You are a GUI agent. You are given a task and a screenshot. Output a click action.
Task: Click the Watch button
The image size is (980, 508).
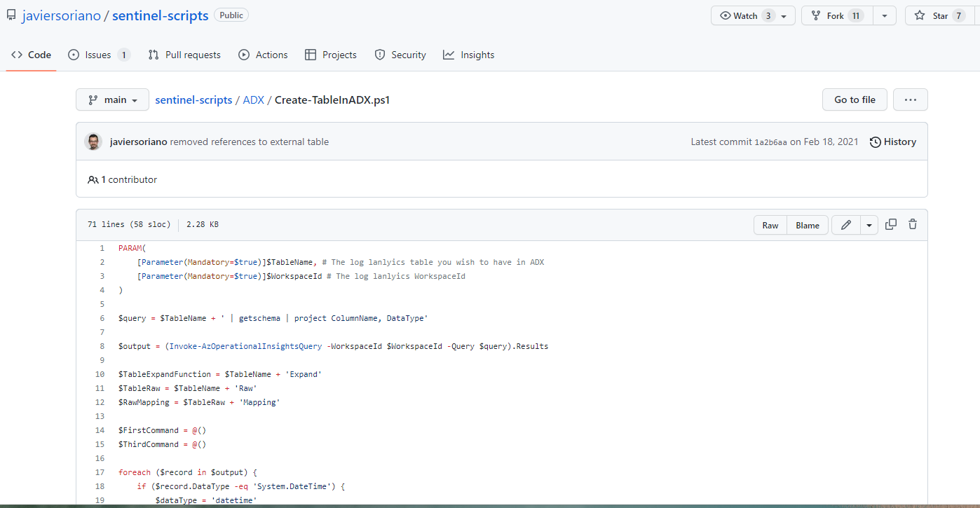pyautogui.click(x=753, y=15)
